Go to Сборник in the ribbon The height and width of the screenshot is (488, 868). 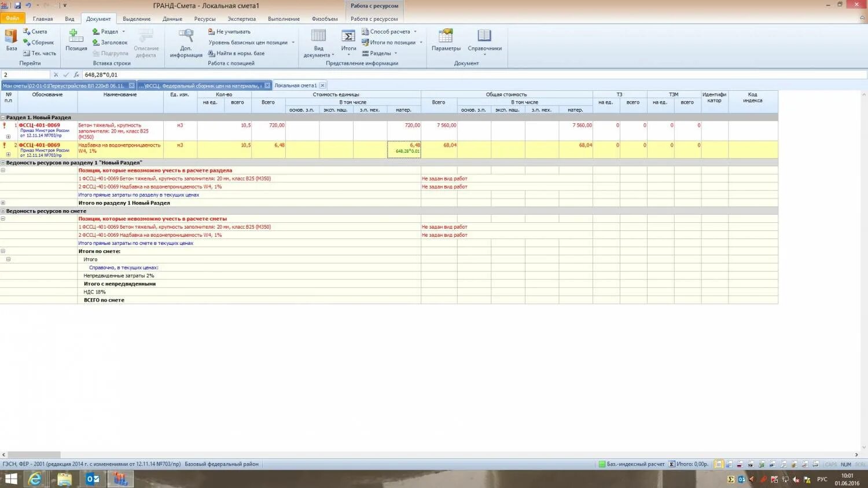coord(38,42)
